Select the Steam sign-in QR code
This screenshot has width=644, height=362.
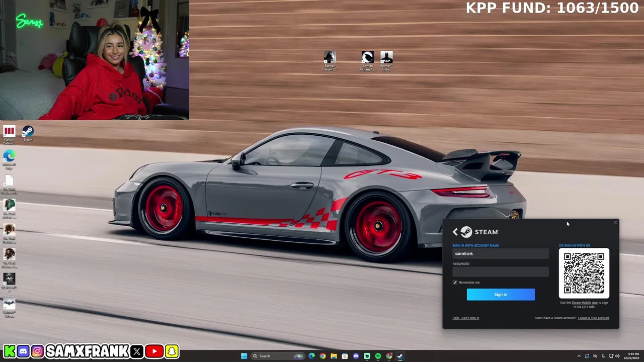584,274
